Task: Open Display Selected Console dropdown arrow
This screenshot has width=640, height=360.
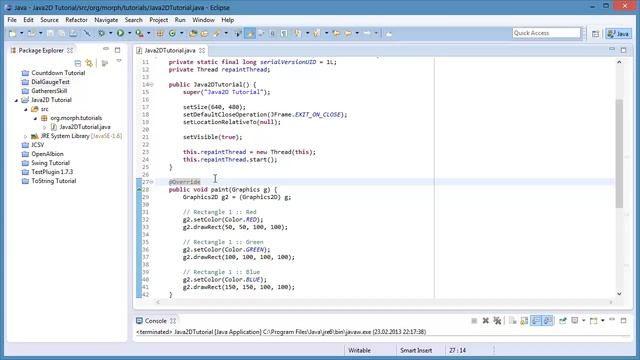Action: point(584,320)
